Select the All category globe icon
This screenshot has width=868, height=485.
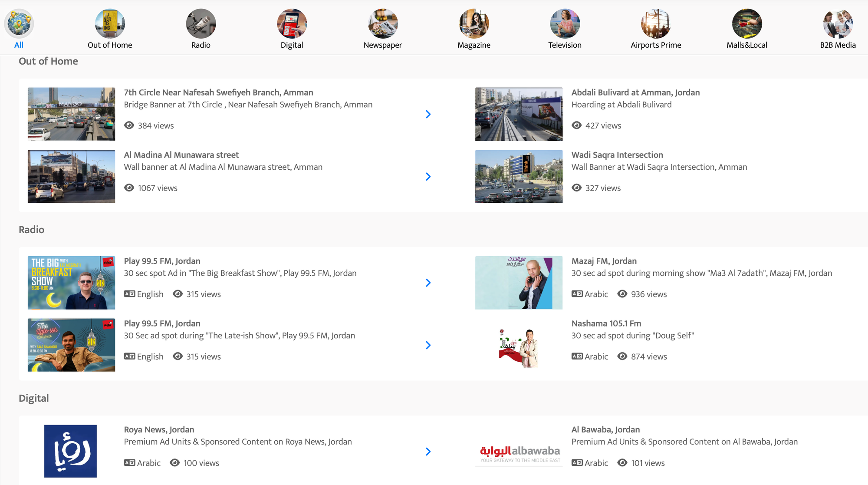coord(19,23)
